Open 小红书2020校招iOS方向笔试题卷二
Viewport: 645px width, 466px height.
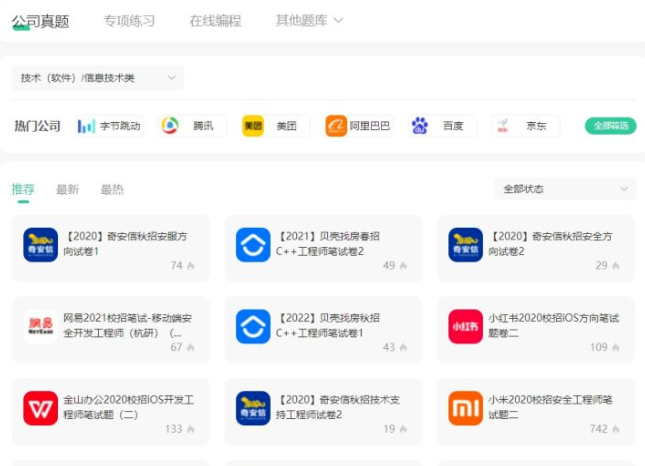554,325
